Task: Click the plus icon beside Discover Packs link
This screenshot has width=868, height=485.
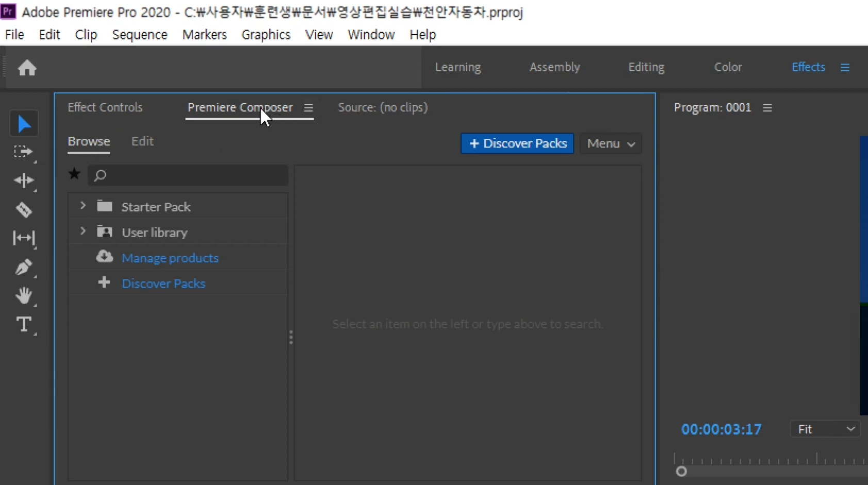Action: [104, 282]
